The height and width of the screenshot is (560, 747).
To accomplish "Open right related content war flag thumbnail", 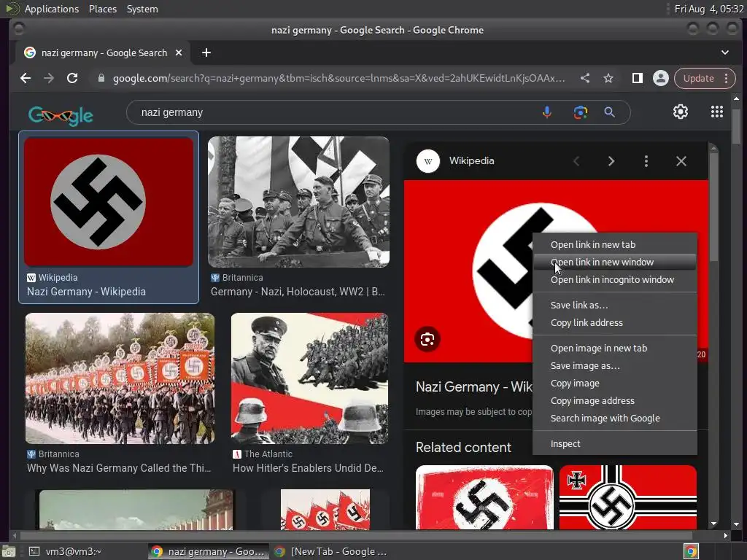I will point(628,497).
